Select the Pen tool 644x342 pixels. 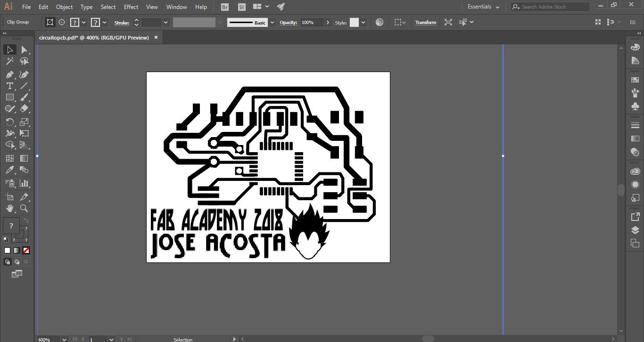pos(9,74)
